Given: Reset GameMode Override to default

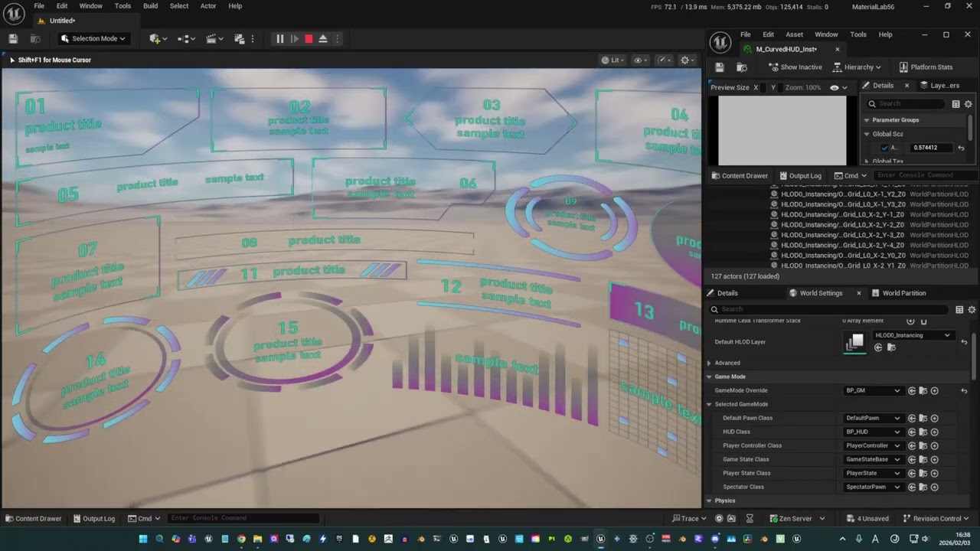Looking at the screenshot, I should tap(964, 391).
